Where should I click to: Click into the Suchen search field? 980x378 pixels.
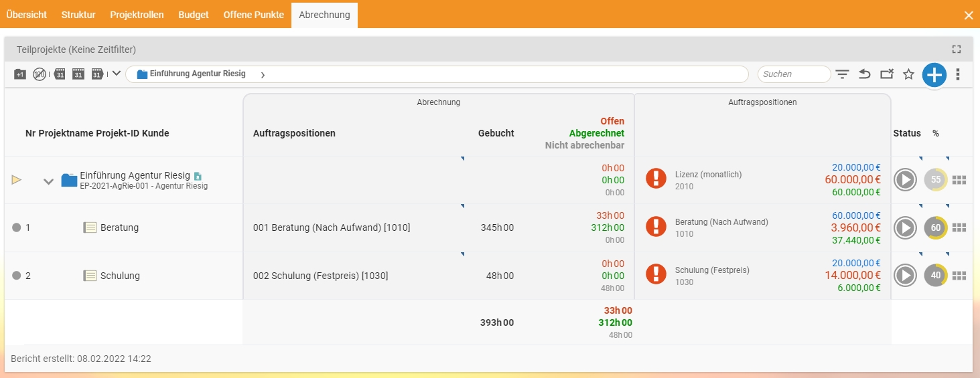794,74
